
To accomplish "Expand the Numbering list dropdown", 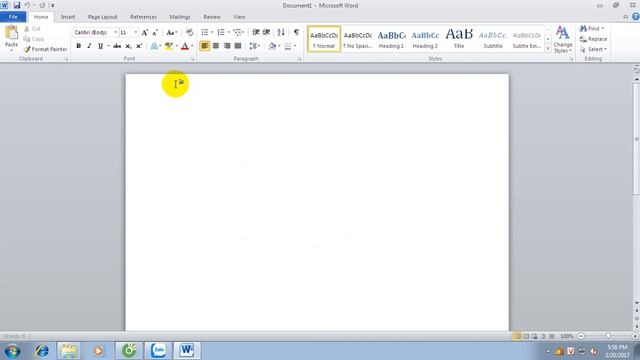I will click(x=228, y=32).
